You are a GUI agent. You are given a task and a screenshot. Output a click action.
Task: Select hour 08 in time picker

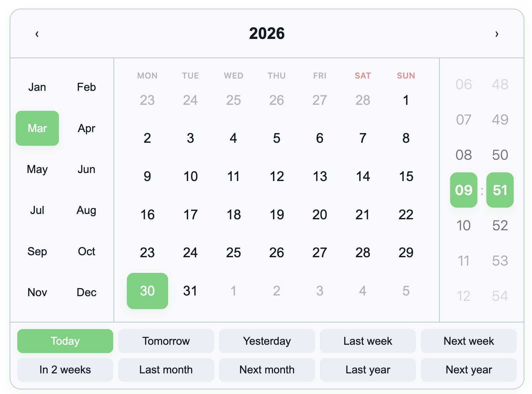tap(463, 155)
